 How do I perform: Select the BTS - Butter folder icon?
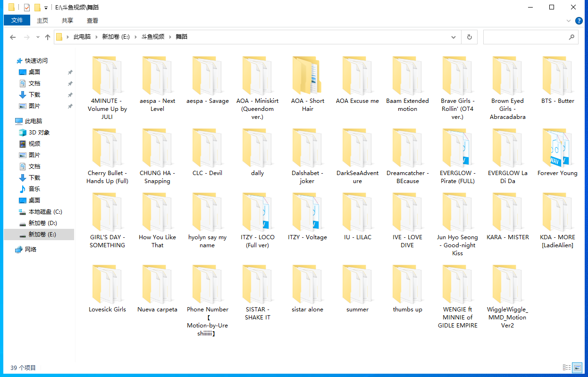557,75
